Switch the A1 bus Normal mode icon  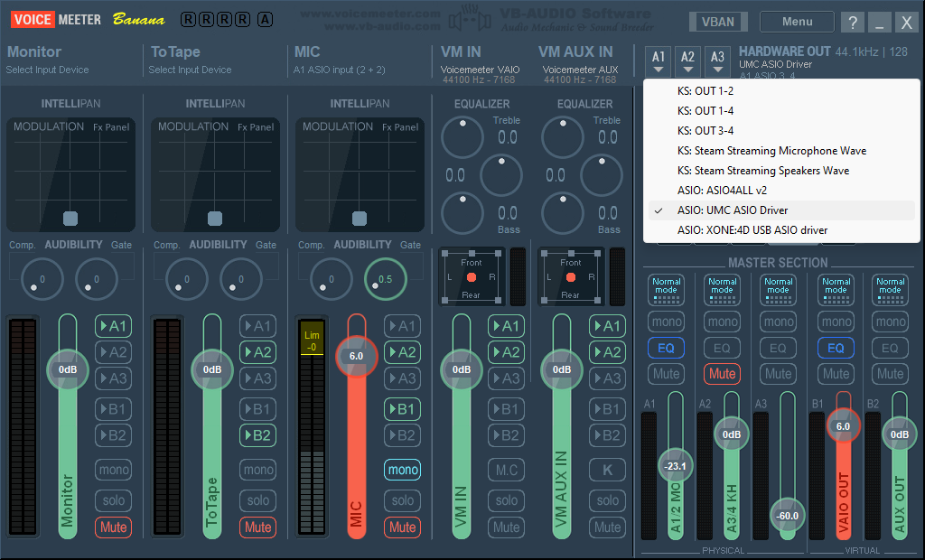666,290
